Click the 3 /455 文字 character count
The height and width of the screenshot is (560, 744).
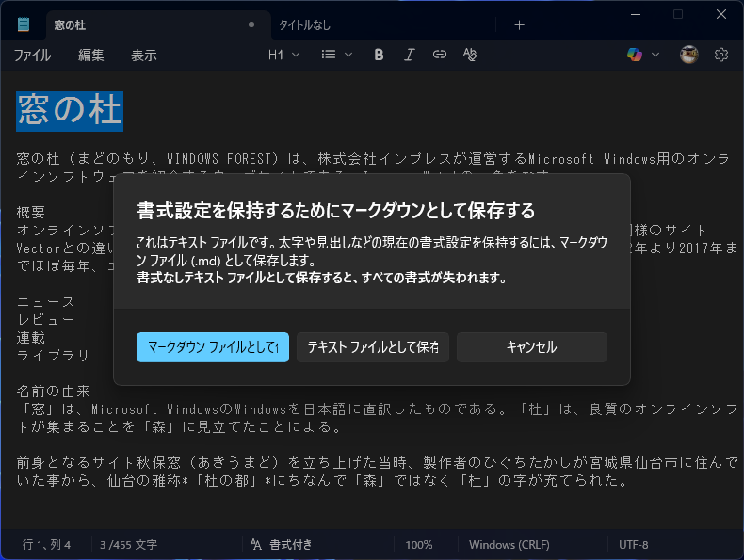pos(128,544)
